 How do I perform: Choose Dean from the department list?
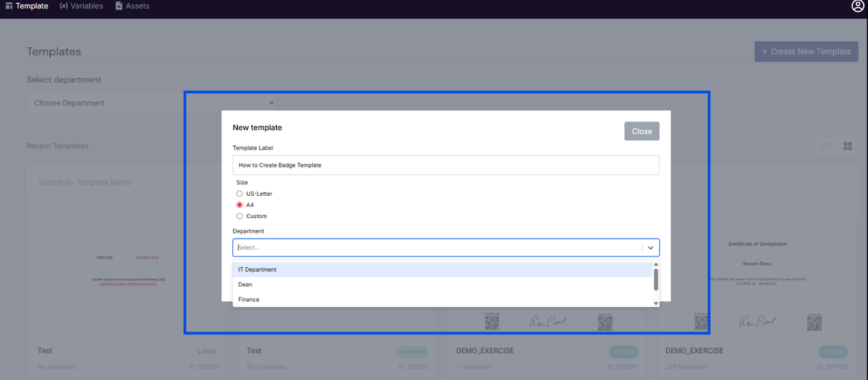coord(443,285)
